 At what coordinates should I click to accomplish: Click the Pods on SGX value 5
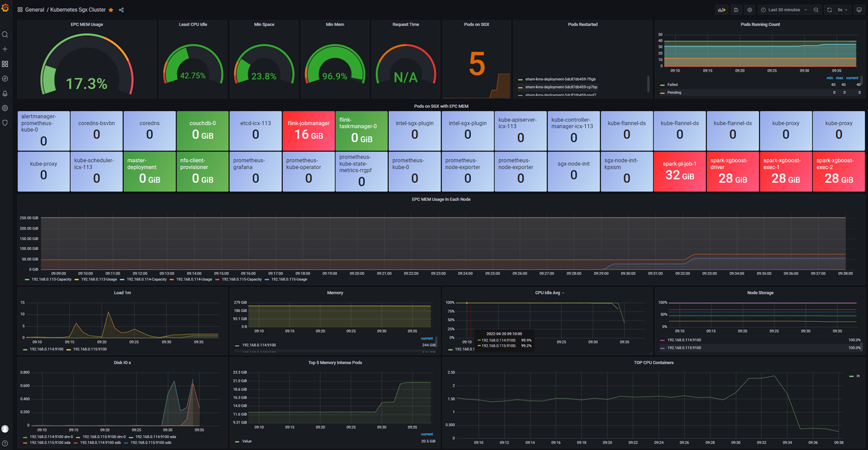click(x=477, y=64)
